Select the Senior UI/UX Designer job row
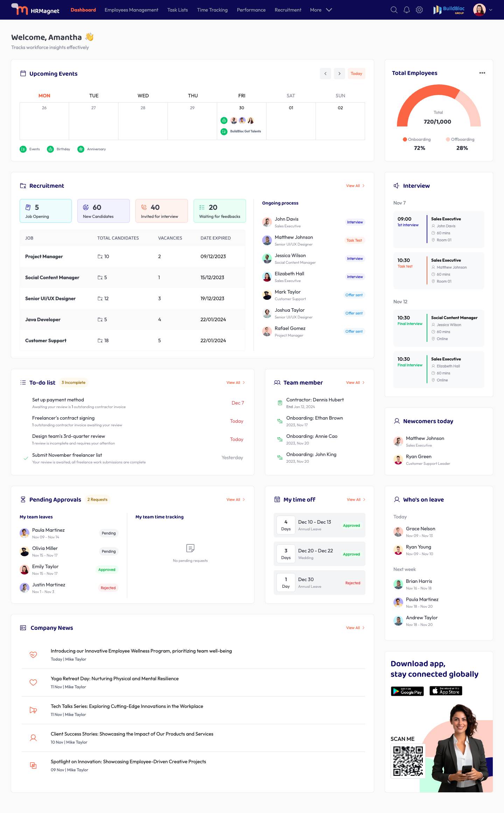This screenshot has width=504, height=813. point(132,298)
